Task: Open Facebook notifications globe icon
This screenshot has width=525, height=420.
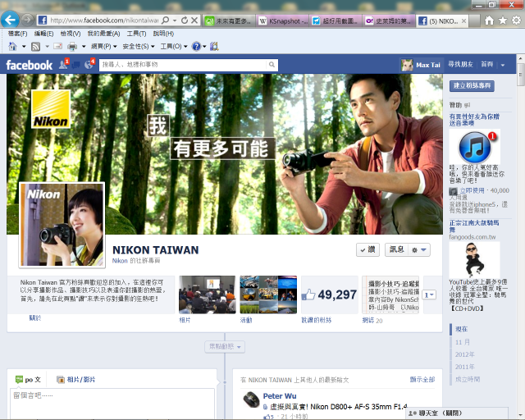Action: (x=89, y=64)
